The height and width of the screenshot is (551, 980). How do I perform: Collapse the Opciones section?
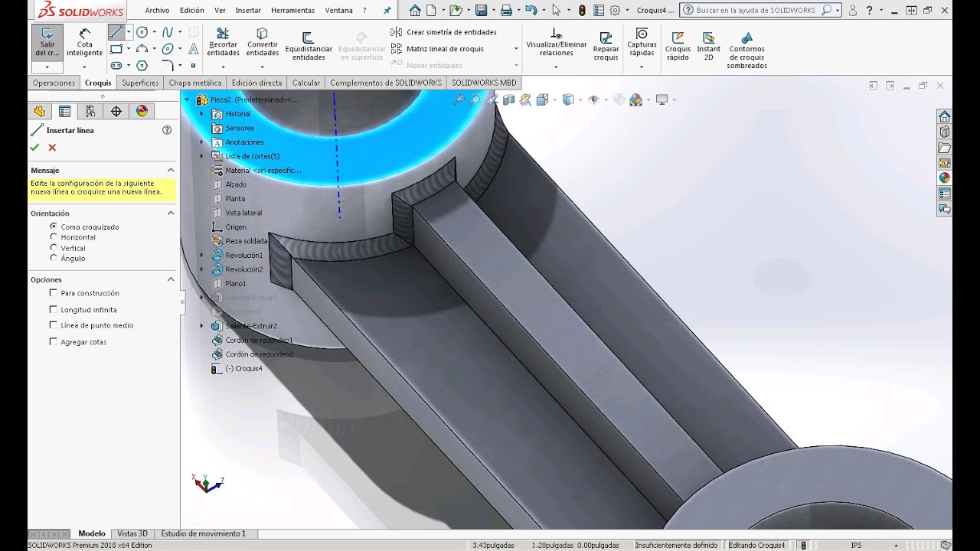click(170, 279)
